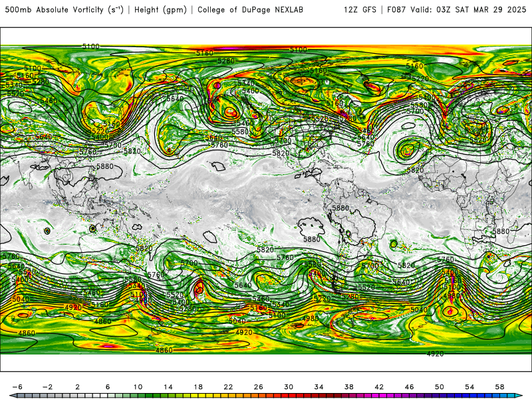
Task: Click the 'F087' forecast hour text
Action: pyautogui.click(x=396, y=10)
